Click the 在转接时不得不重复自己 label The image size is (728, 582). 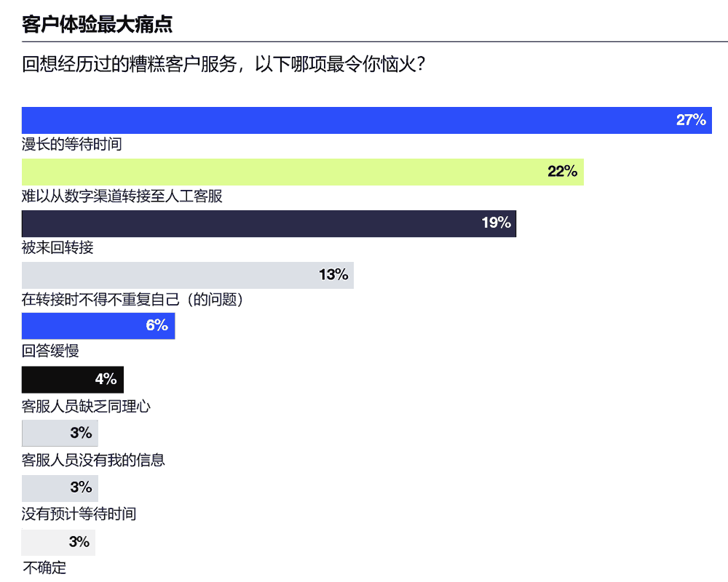click(132, 299)
